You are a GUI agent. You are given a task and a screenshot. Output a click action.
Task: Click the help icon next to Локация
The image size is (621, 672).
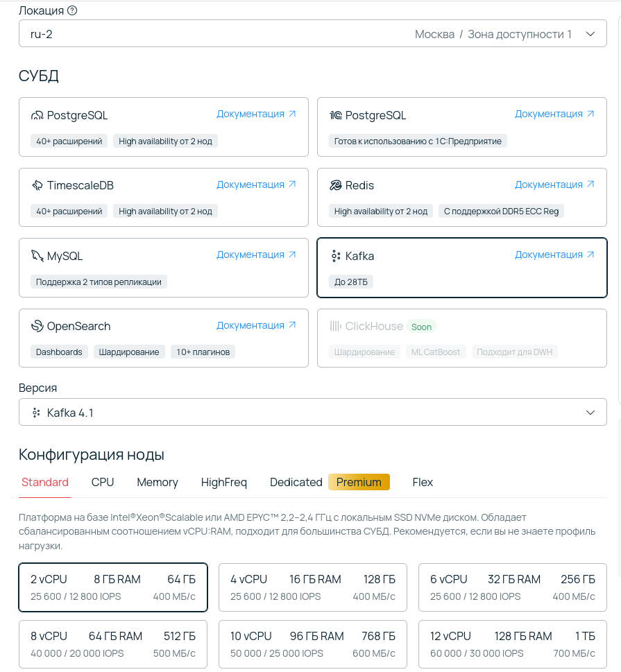(x=72, y=10)
